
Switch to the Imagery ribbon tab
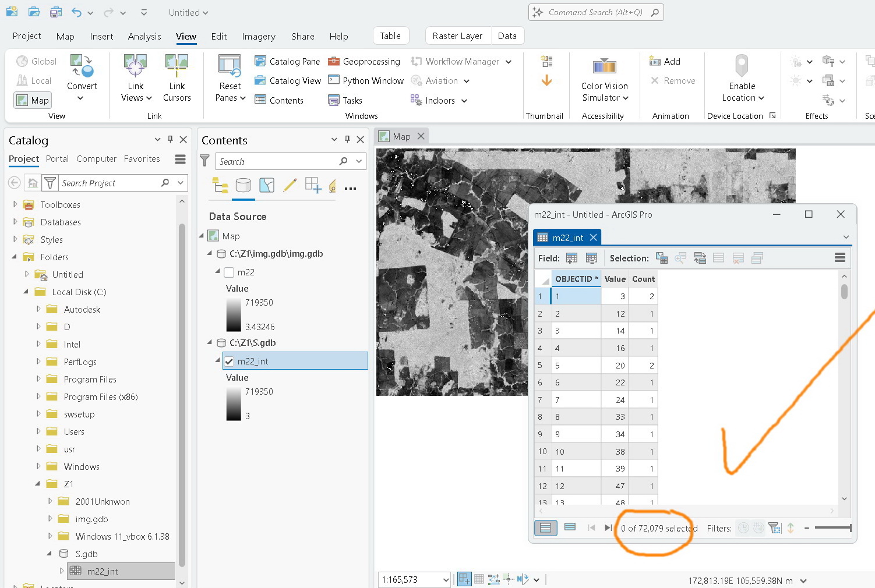coord(258,36)
